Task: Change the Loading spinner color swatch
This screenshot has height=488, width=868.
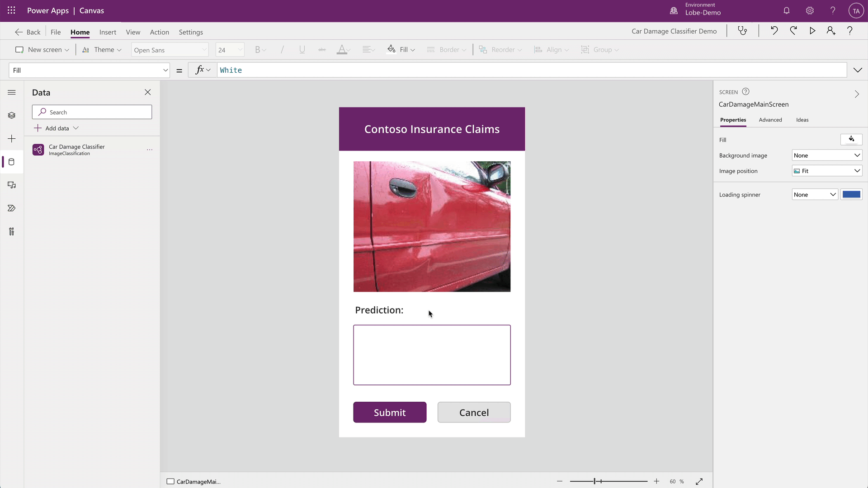Action: click(852, 194)
